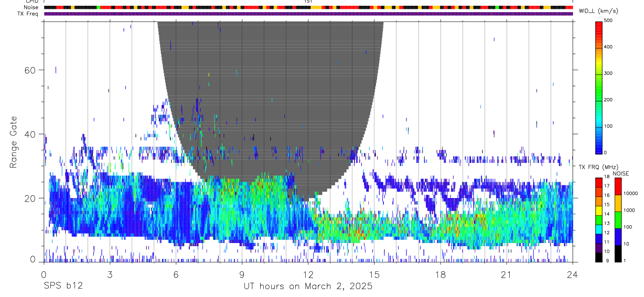644x297 pixels.
Task: Click the 300 tick label on WID colorbar
Action: 609,73
